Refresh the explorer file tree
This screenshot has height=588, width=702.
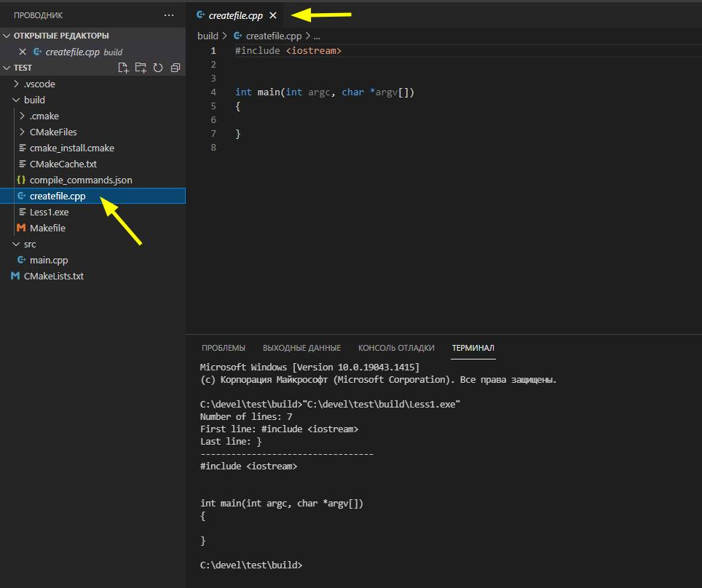(158, 68)
